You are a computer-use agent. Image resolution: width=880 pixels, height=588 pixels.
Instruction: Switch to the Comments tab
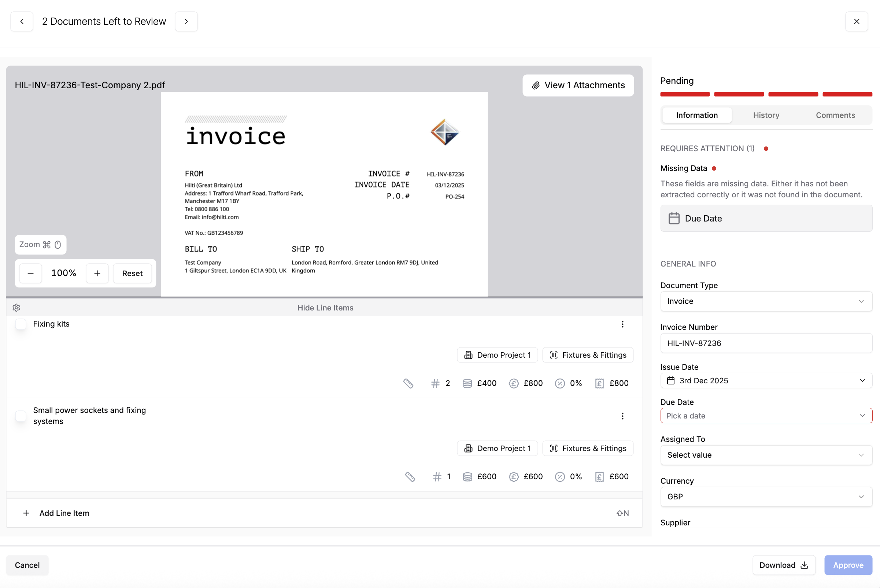click(835, 115)
